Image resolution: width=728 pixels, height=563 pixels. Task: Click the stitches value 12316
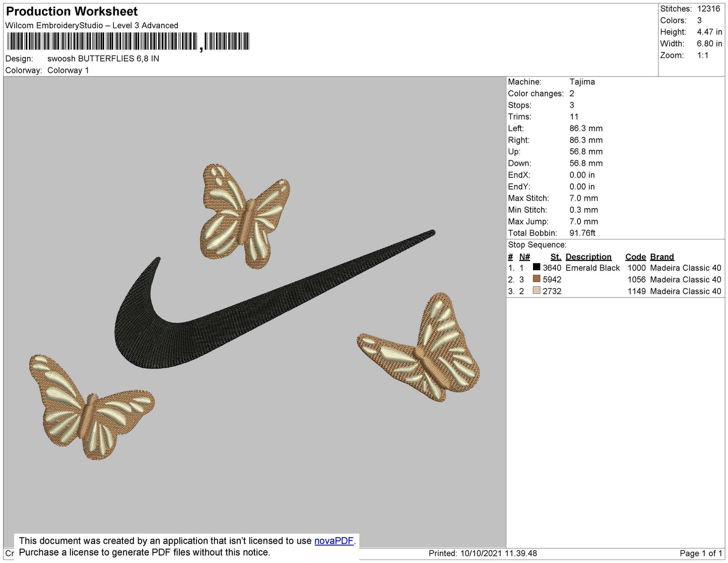tap(708, 9)
